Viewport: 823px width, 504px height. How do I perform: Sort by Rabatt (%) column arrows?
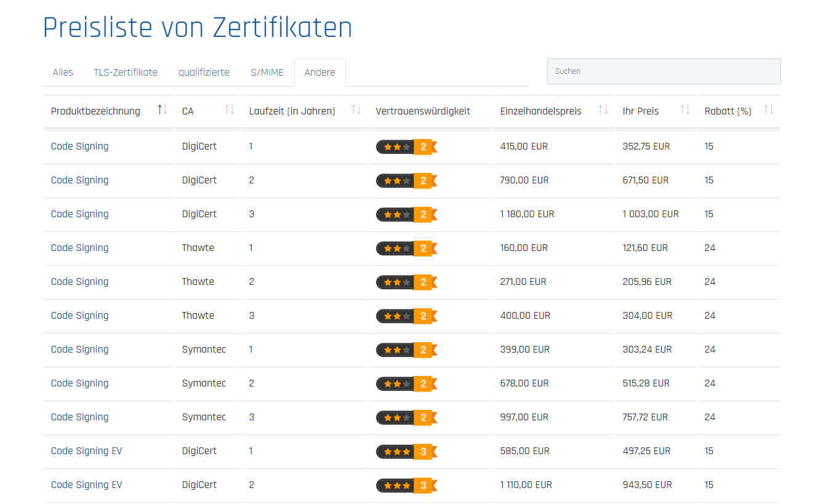[769, 110]
